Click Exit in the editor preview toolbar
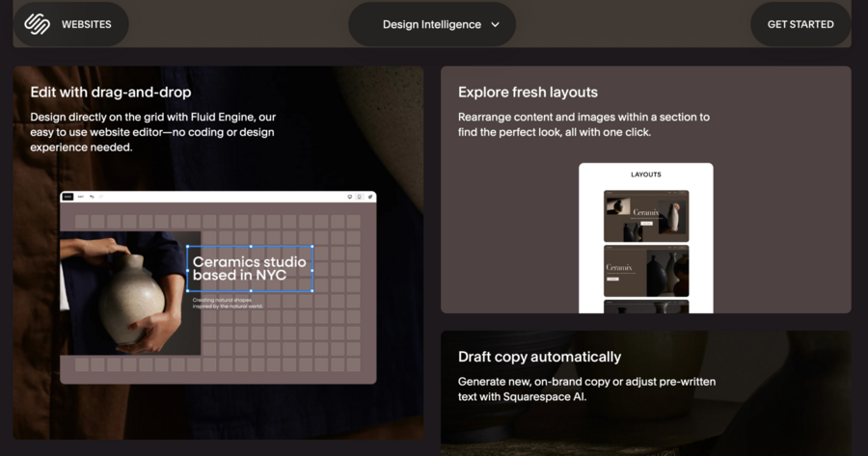Viewport: 868px width, 456px height. [80, 197]
